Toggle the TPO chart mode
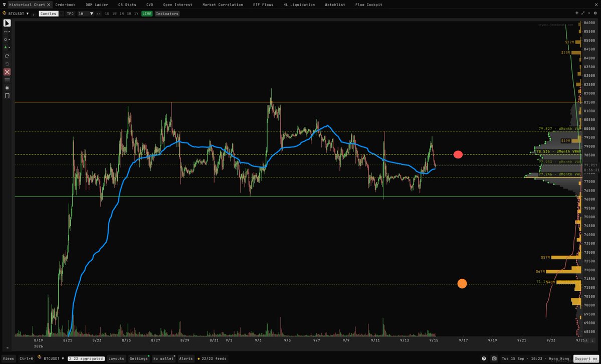The height and width of the screenshot is (364, 601). tap(70, 14)
